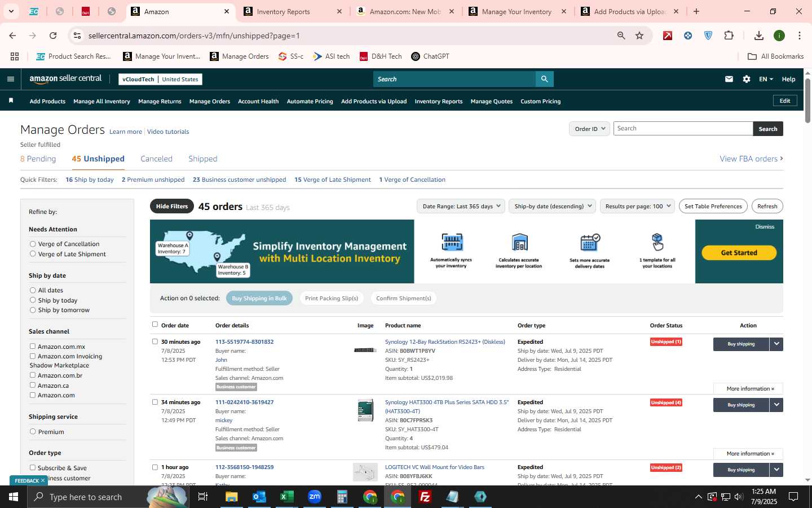Open Seller Central settings gear
The image size is (812, 508).
(x=747, y=79)
